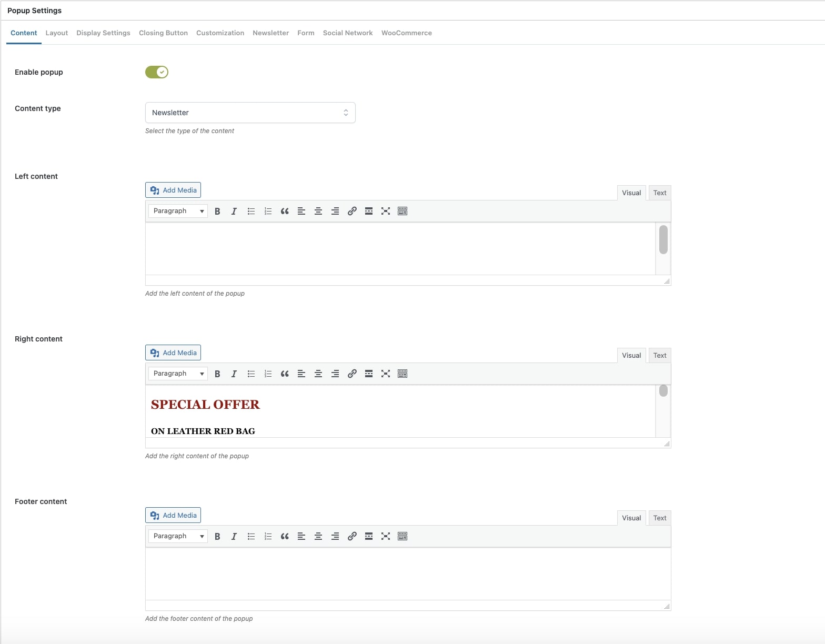The height and width of the screenshot is (644, 825).
Task: Align left in Left content editor
Action: (301, 211)
